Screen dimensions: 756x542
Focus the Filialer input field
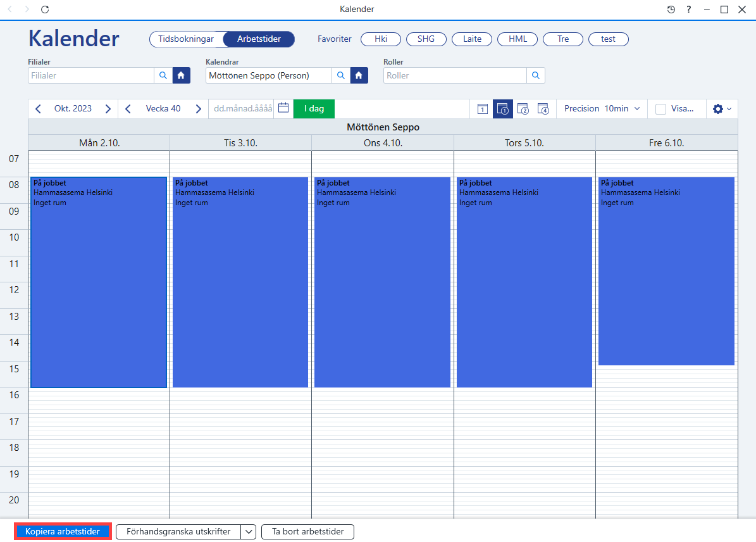91,75
